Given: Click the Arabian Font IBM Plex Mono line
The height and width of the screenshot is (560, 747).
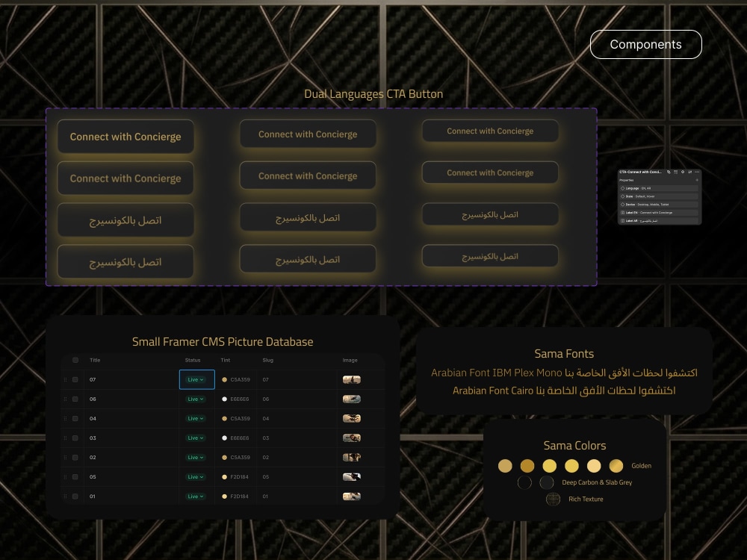Looking at the screenshot, I should (564, 373).
